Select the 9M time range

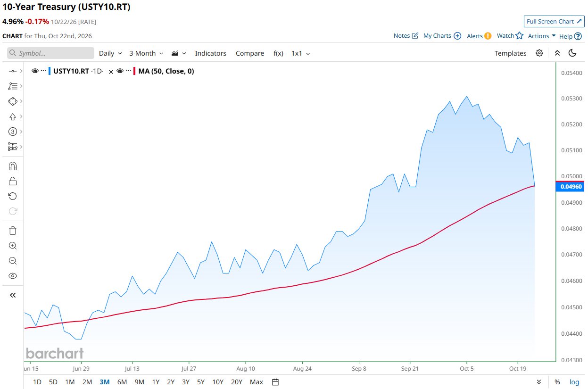coord(139,382)
